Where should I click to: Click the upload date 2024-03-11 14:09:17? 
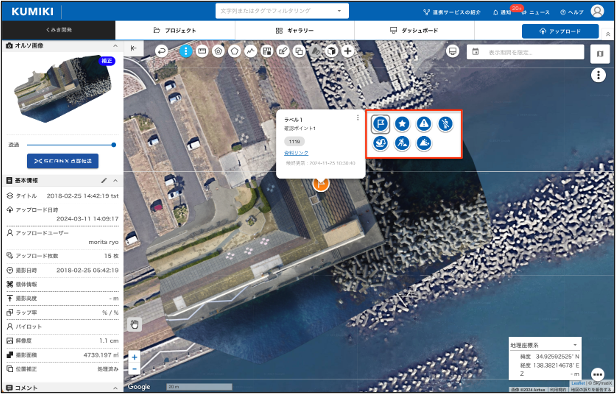88,218
